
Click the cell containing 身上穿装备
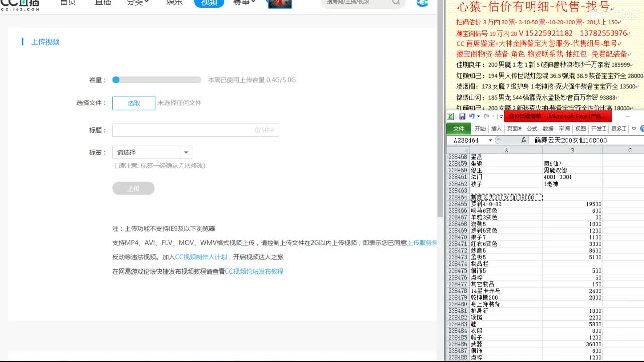tap(506, 304)
